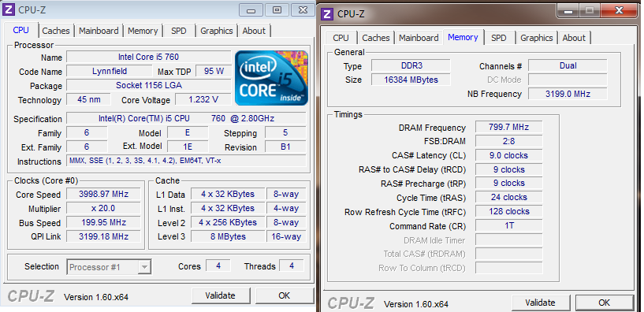Switch to CPU tab in right CPU-Z window
The width and height of the screenshot is (644, 312).
(x=341, y=38)
